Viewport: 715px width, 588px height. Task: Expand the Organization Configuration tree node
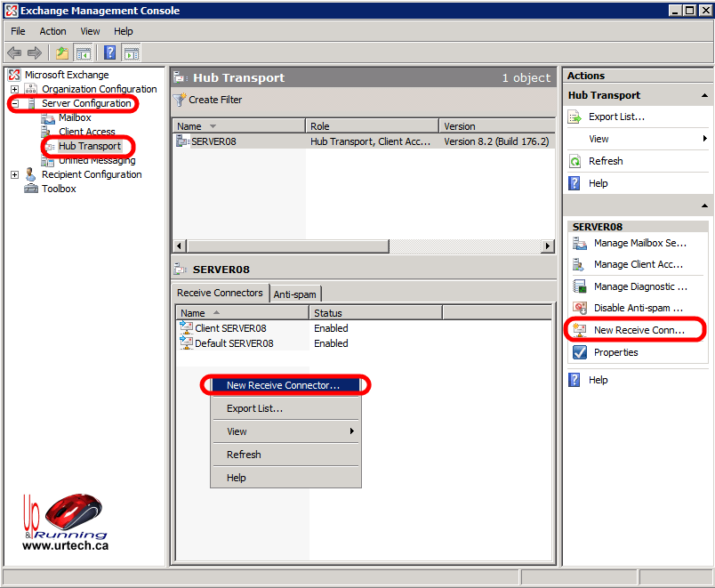[14, 89]
